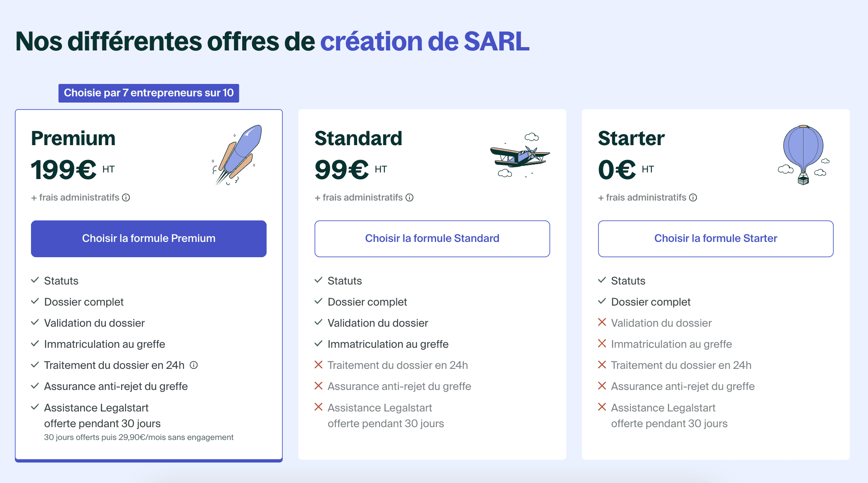The image size is (868, 483).
Task: Open info icon next to Traitement du dossier en 24h
Action: pyautogui.click(x=194, y=365)
